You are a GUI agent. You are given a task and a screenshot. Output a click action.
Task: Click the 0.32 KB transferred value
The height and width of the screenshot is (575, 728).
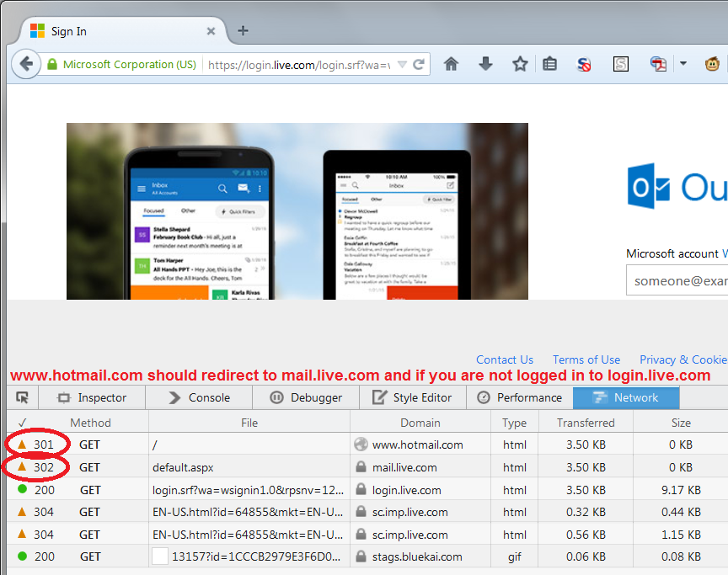(586, 512)
